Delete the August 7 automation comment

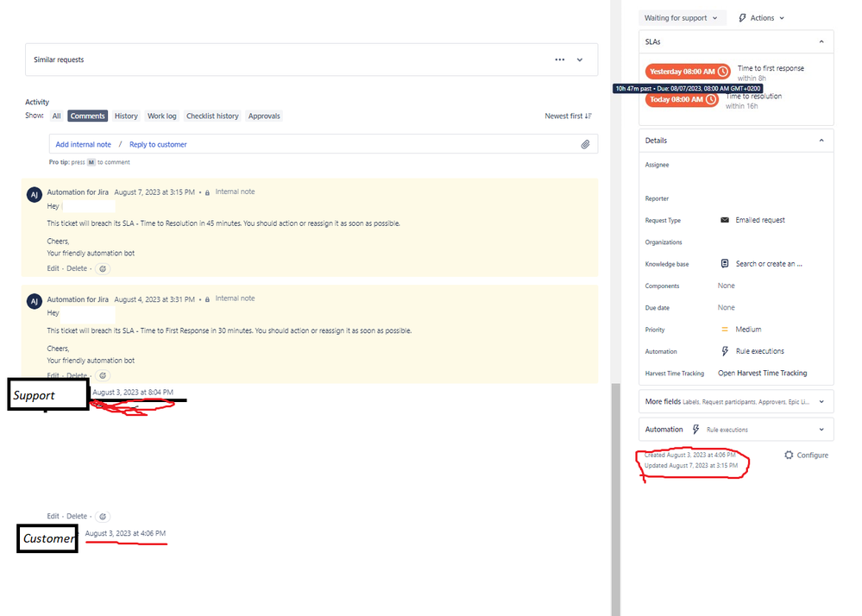(77, 268)
